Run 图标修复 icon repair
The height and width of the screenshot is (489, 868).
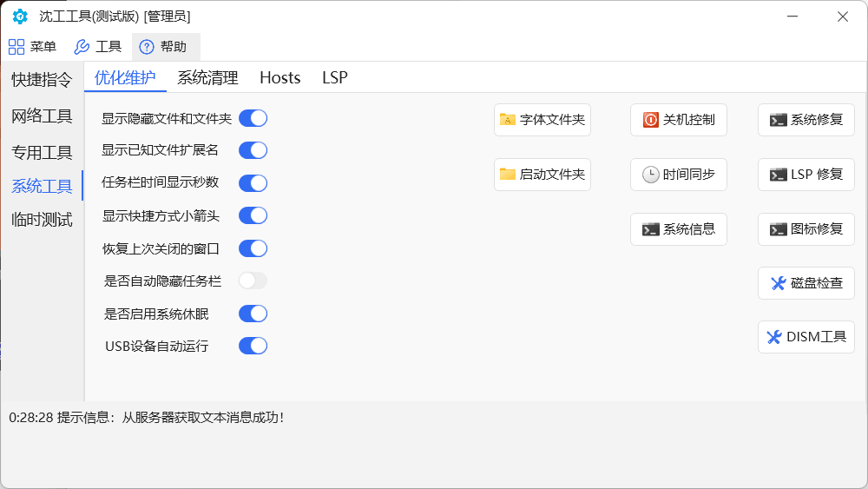806,229
